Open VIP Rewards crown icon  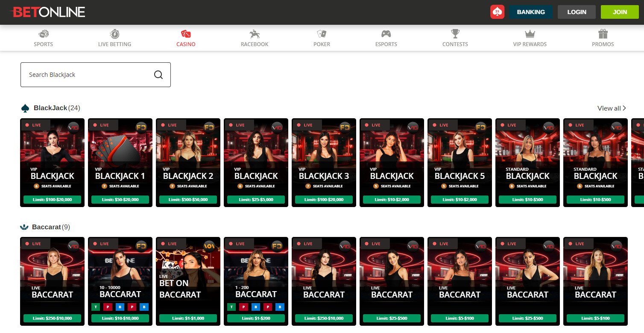pyautogui.click(x=530, y=34)
